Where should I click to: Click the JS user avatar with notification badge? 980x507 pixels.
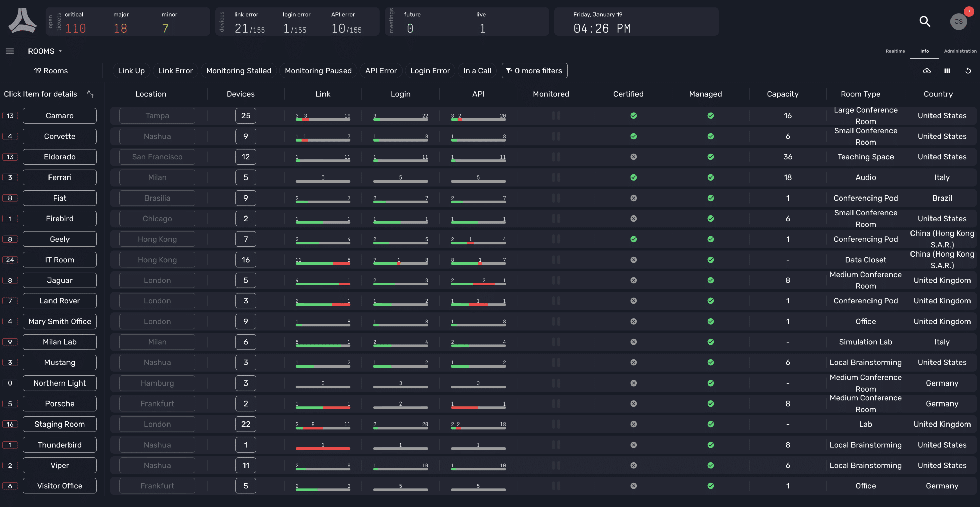click(x=958, y=22)
